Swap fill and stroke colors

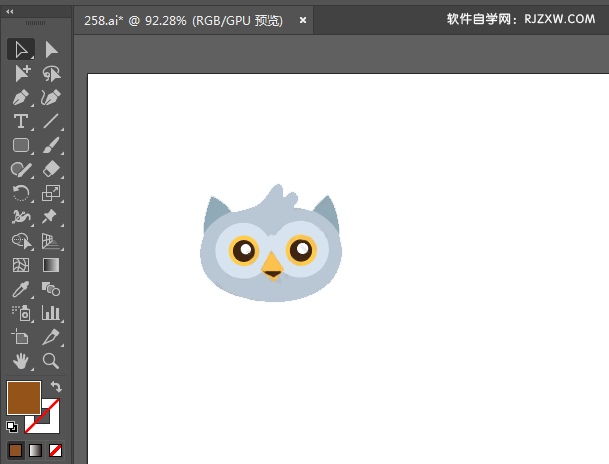(56, 386)
